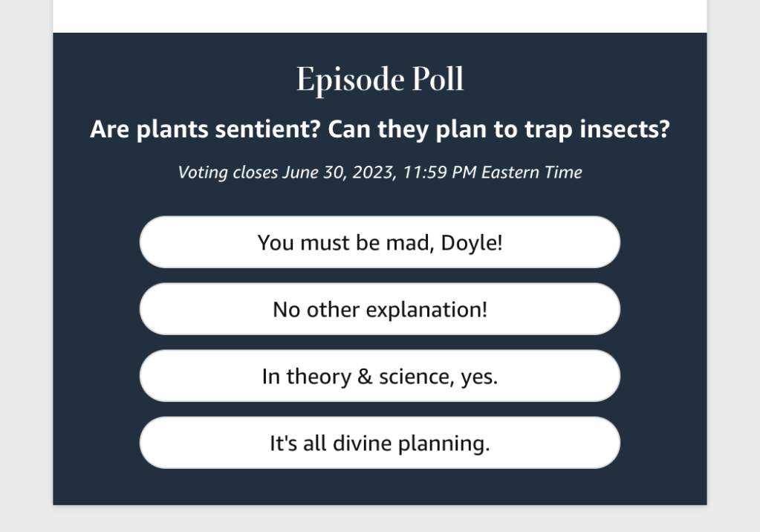The width and height of the screenshot is (760, 532).
Task: Click the "Voting closes" words in deadline line
Action: point(228,172)
